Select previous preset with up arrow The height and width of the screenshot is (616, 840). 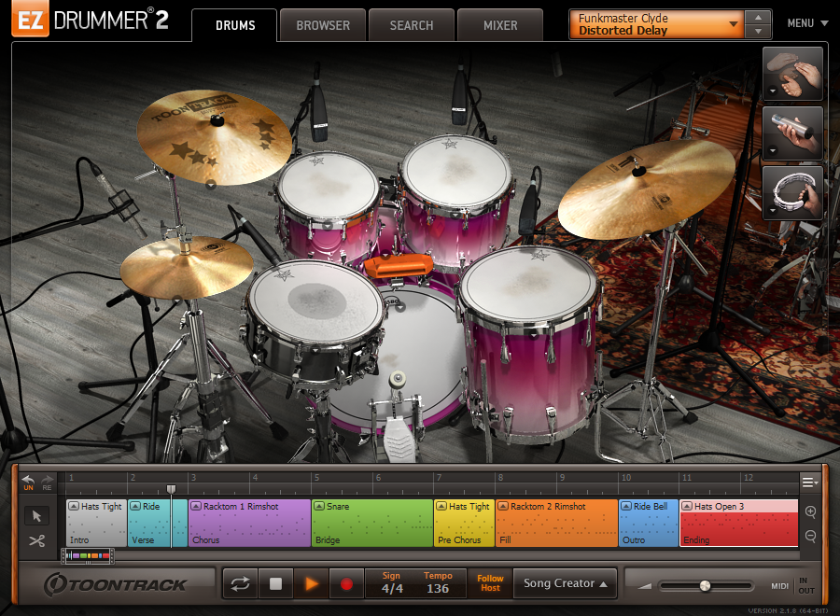pyautogui.click(x=758, y=17)
